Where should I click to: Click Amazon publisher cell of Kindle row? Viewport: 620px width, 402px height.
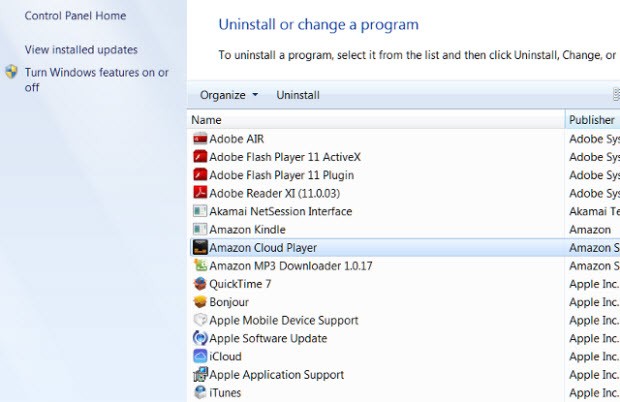click(590, 230)
